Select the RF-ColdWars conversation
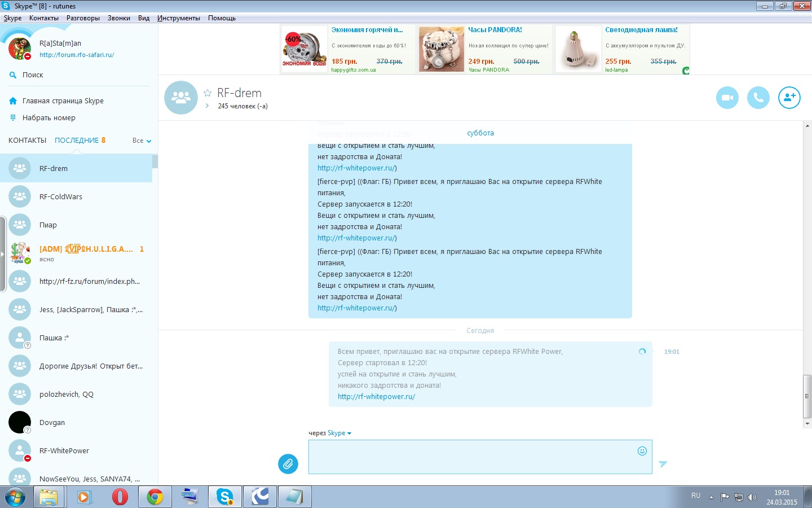812x508 pixels. pos(76,196)
